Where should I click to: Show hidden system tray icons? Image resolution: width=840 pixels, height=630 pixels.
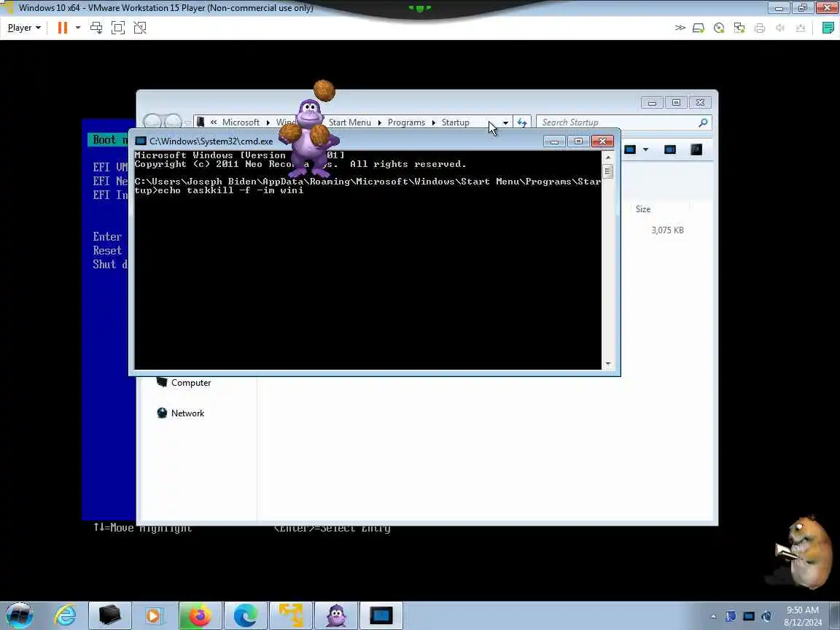(714, 616)
